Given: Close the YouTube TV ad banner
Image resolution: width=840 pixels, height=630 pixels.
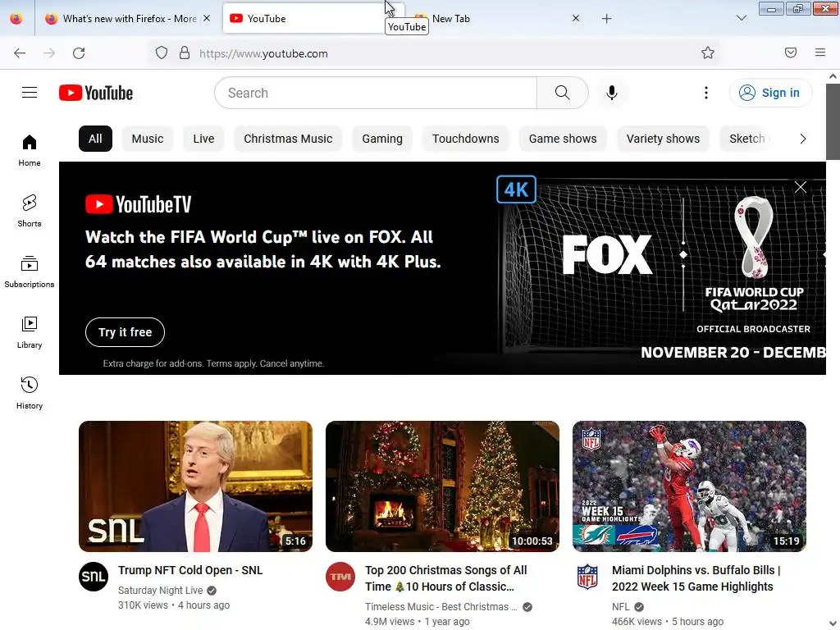Looking at the screenshot, I should pos(801,187).
